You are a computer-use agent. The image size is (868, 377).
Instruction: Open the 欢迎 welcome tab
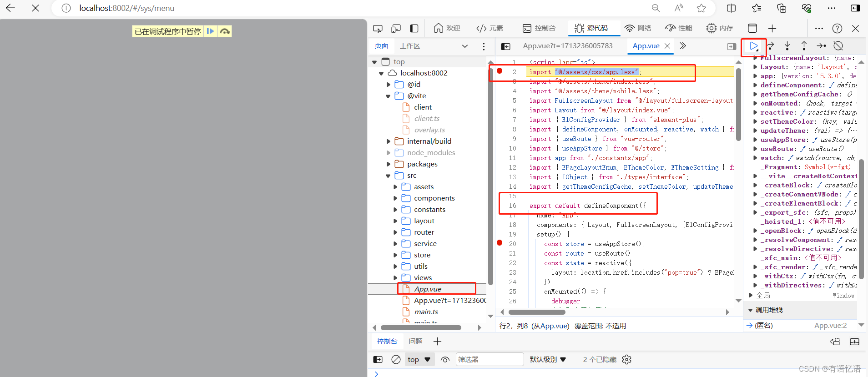pos(447,28)
